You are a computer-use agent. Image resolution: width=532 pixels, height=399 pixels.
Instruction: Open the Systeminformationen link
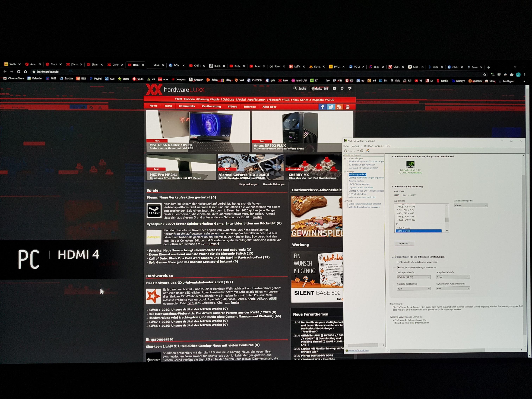[358, 350]
